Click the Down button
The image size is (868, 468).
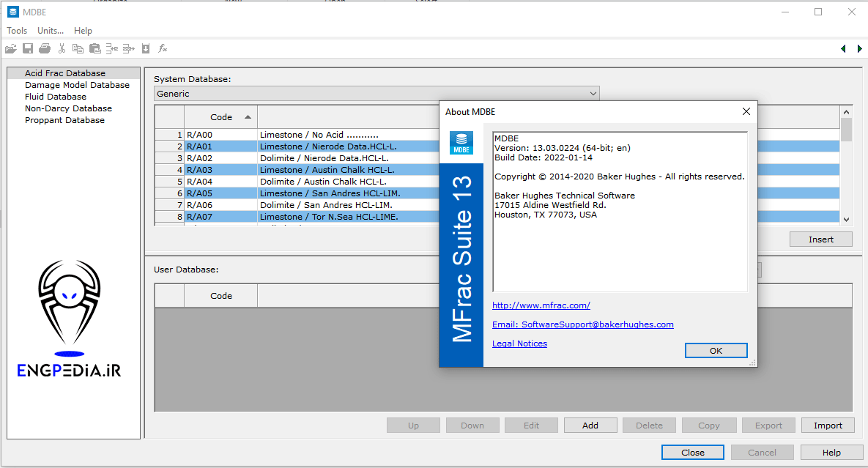[472, 426]
